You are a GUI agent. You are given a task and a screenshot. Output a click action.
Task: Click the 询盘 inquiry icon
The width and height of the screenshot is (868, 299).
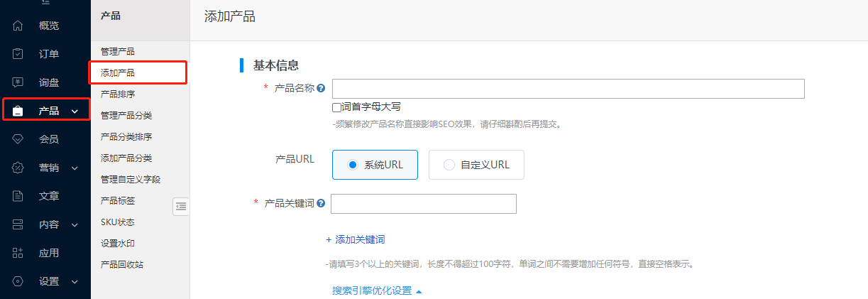point(18,82)
